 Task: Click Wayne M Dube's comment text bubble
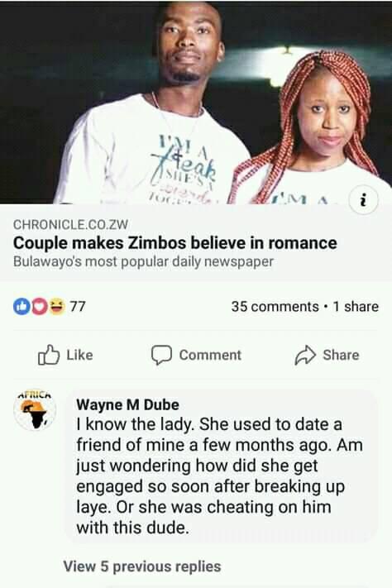222,466
